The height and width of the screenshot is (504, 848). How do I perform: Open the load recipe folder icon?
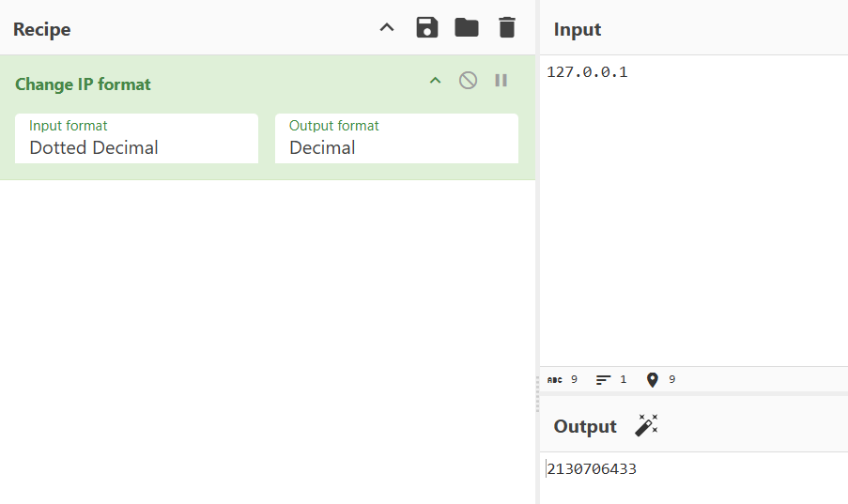click(x=467, y=27)
